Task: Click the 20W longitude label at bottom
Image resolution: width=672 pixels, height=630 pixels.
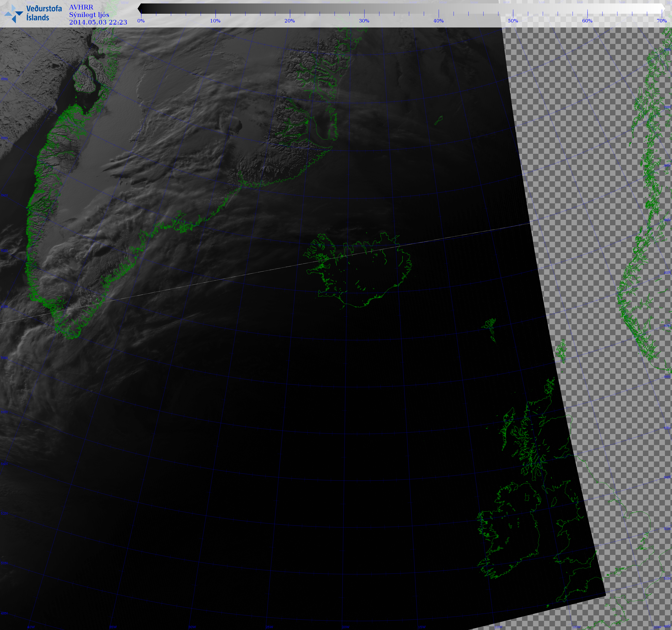Action: coord(346,627)
